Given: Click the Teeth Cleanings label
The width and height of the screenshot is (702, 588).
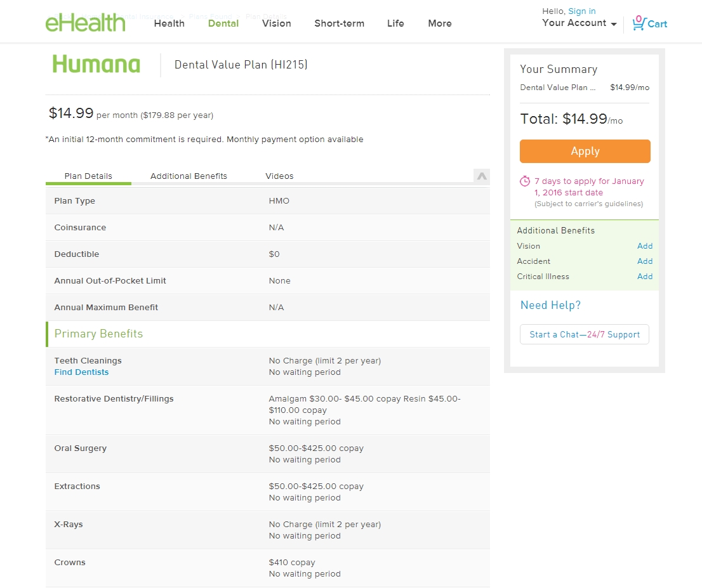Looking at the screenshot, I should [x=88, y=361].
